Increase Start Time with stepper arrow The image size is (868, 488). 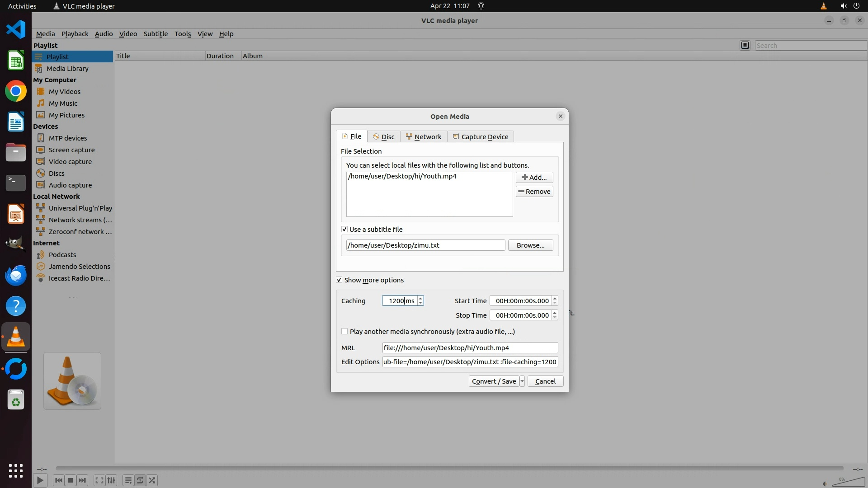555,298
